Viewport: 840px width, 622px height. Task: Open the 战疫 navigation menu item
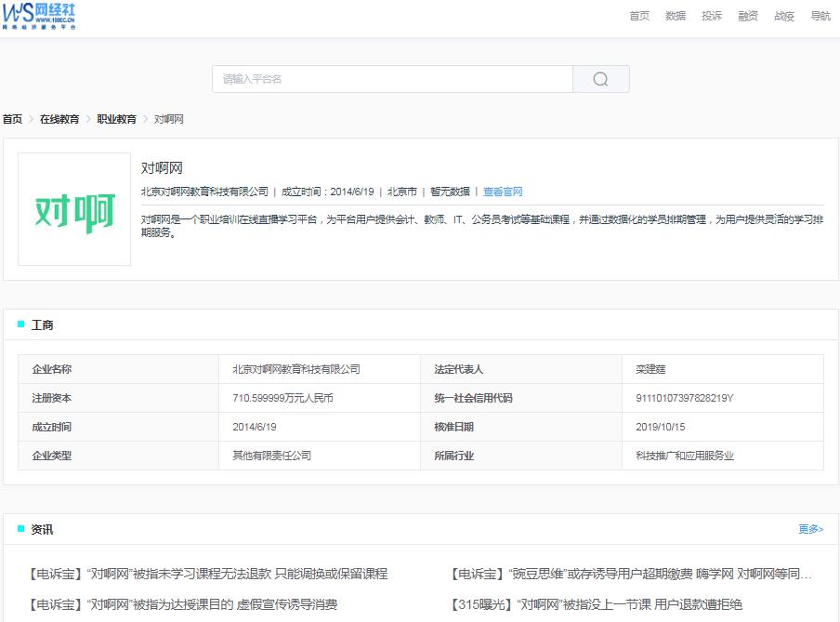pyautogui.click(x=782, y=16)
